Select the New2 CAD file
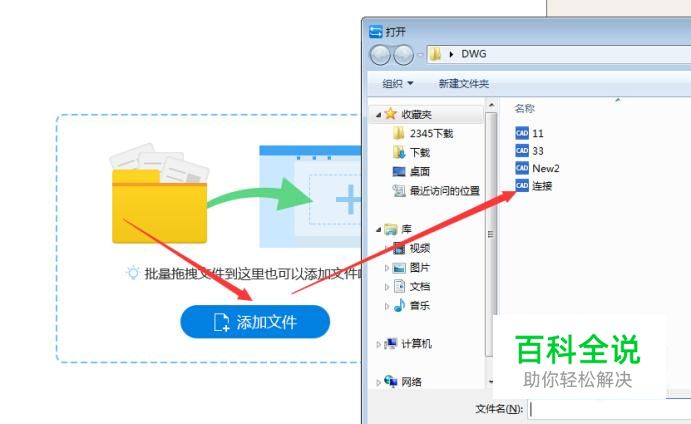This screenshot has width=691, height=424. [537, 168]
